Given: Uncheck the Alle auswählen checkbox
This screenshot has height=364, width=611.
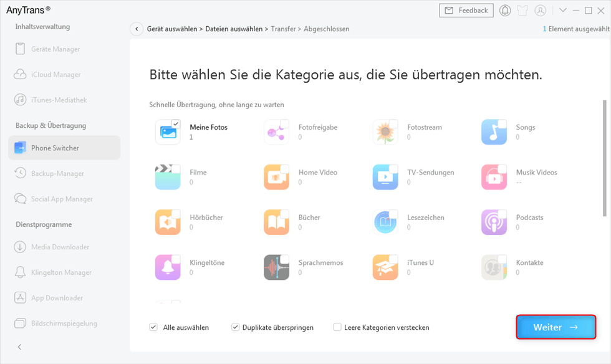Looking at the screenshot, I should [153, 327].
